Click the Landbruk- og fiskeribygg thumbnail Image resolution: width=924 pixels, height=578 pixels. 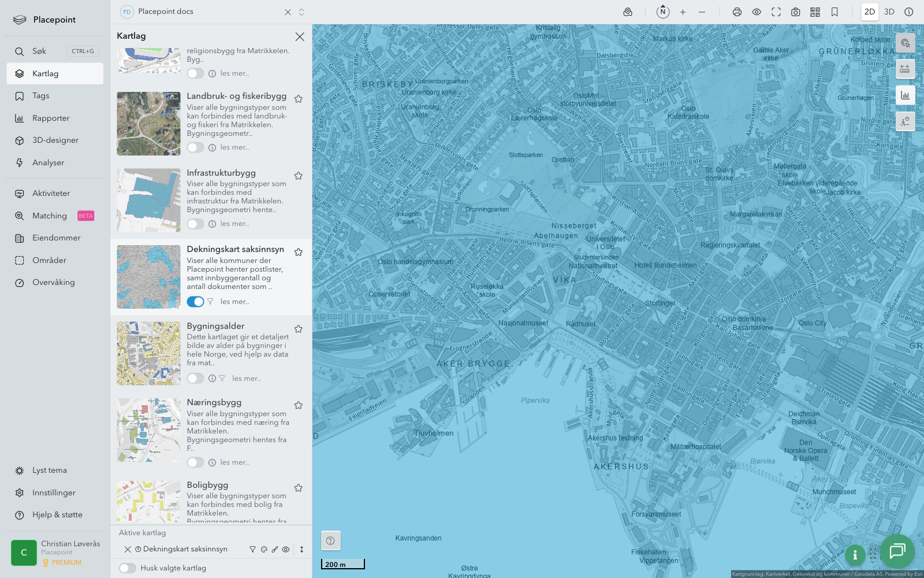[148, 124]
